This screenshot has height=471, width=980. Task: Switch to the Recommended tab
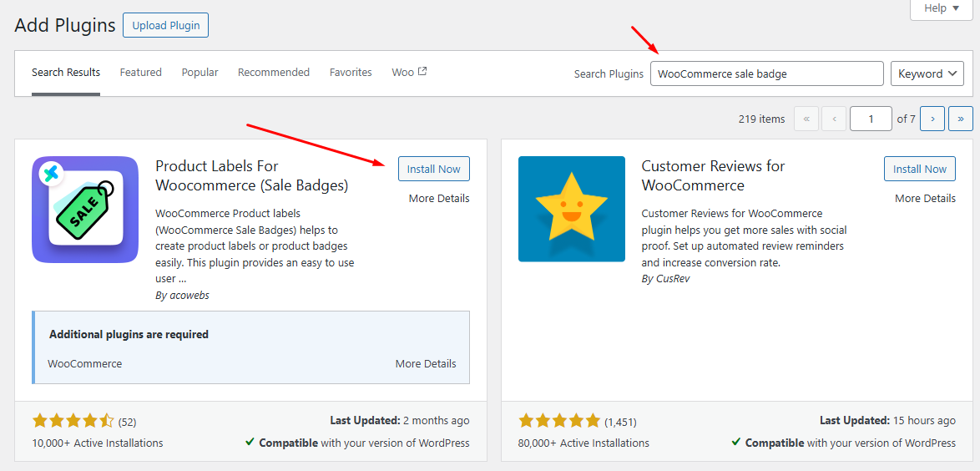(274, 73)
